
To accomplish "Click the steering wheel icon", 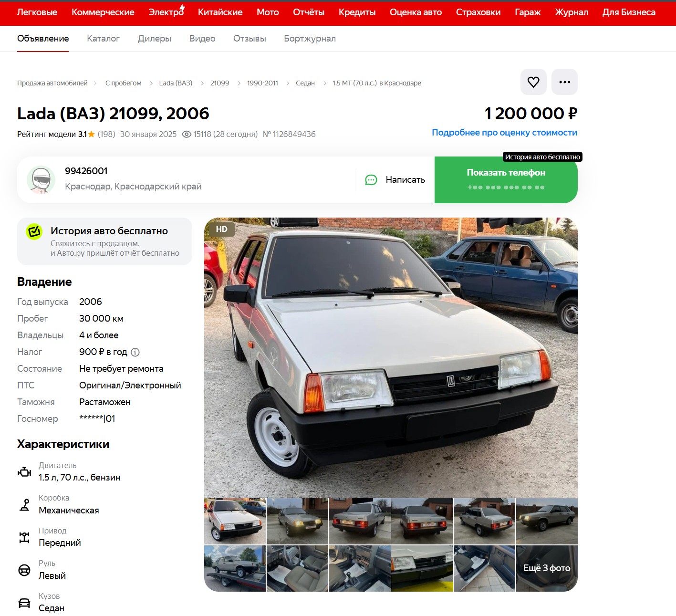I will (x=24, y=570).
